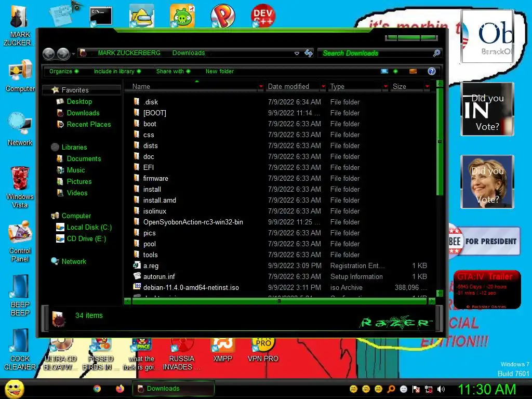Open BEEP BEEP desktop shortcut
This screenshot has width=532, height=399.
[20, 295]
